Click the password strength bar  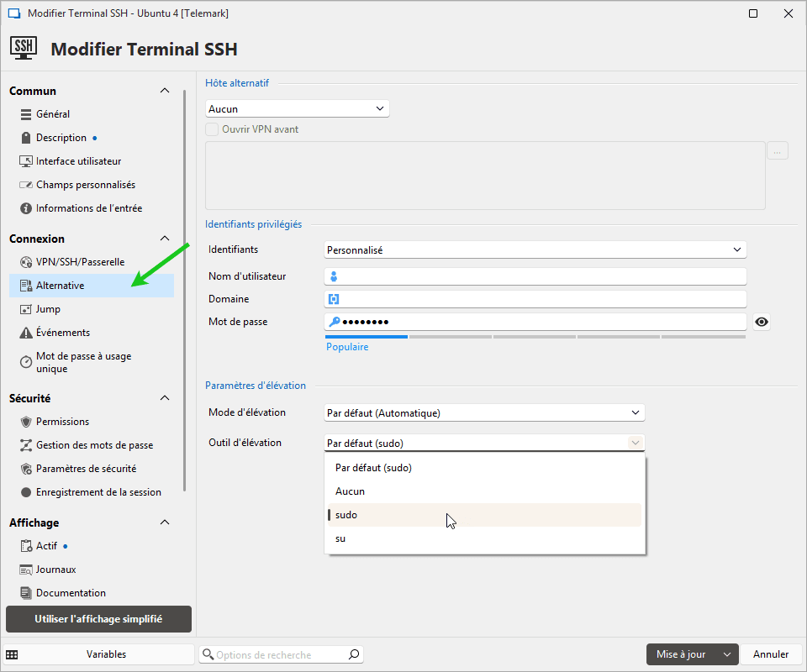click(x=535, y=337)
